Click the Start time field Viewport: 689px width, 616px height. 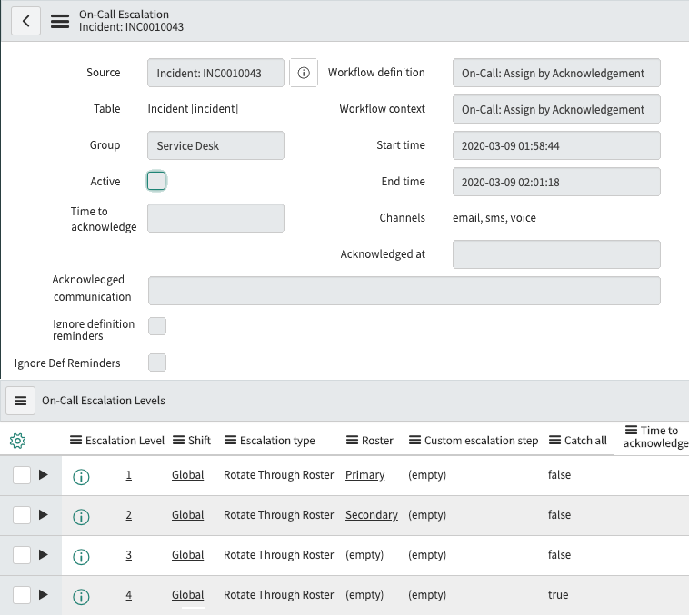pyautogui.click(x=556, y=145)
